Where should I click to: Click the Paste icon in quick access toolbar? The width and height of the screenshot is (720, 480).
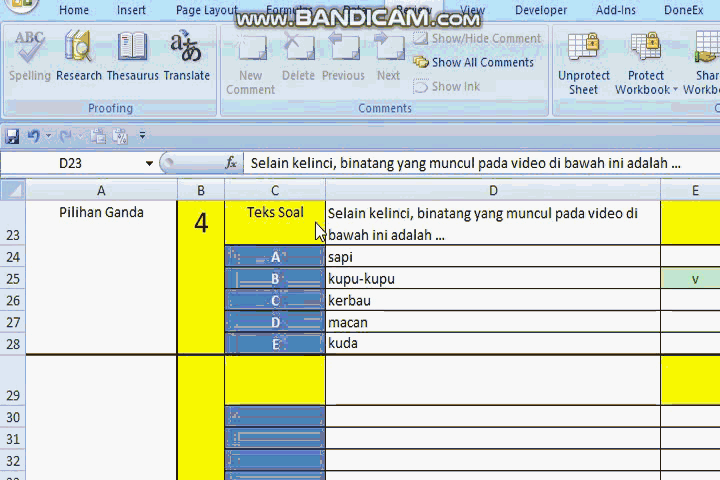pos(98,136)
